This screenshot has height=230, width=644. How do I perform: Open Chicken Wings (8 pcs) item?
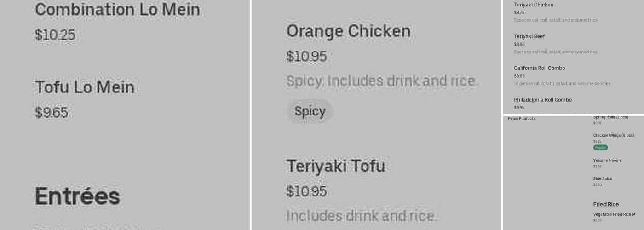pyautogui.click(x=613, y=135)
